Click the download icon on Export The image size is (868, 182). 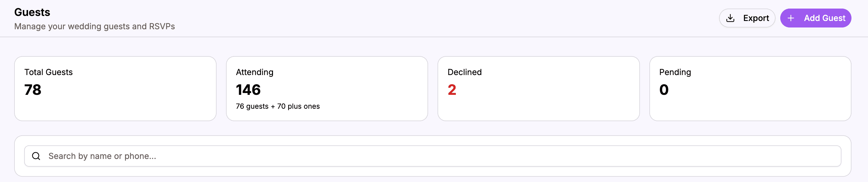coord(730,18)
